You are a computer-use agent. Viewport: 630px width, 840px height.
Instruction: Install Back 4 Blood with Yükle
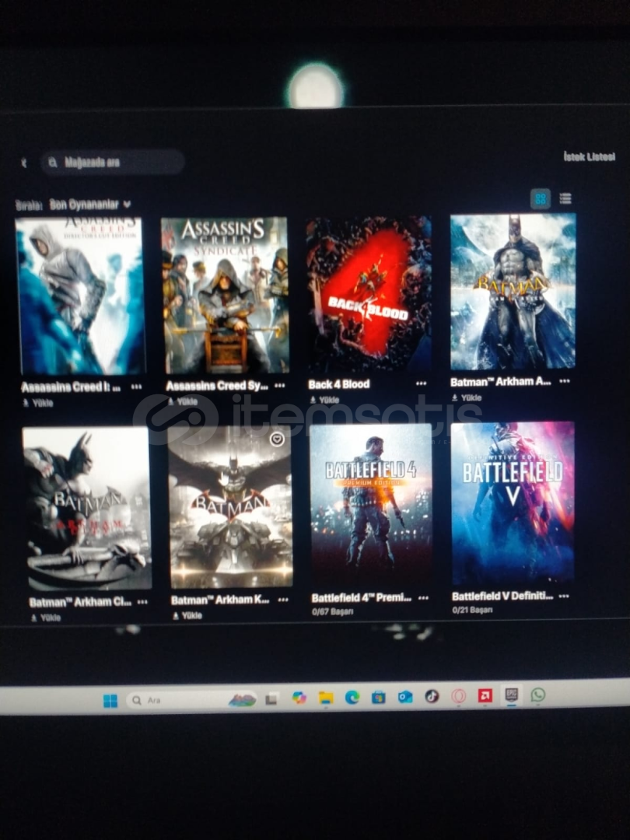click(x=324, y=400)
